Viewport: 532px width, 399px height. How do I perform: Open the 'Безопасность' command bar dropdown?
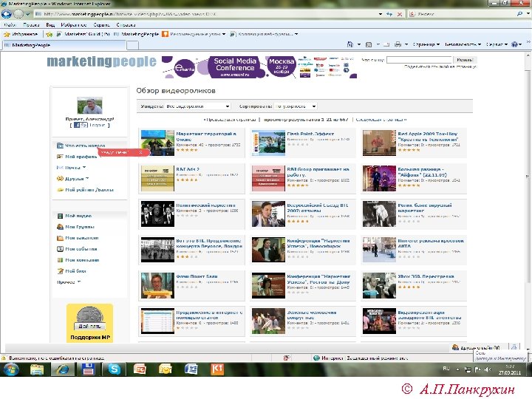point(463,44)
